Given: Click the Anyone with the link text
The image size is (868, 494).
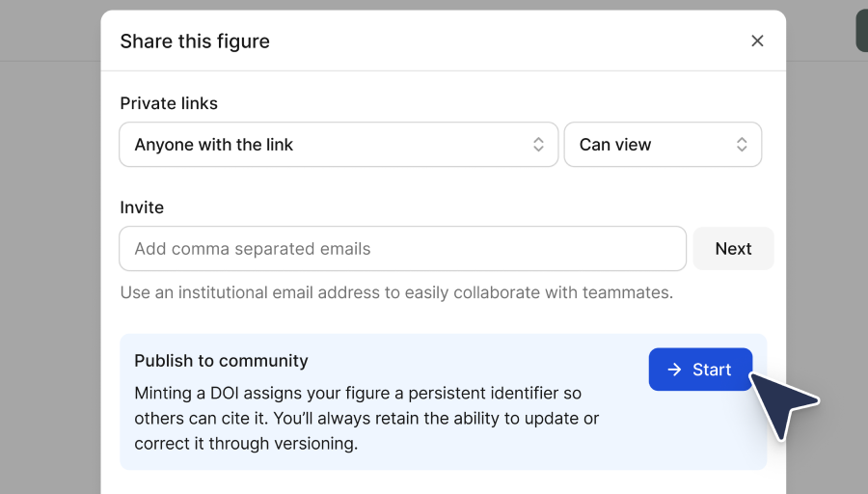Looking at the screenshot, I should pos(214,145).
